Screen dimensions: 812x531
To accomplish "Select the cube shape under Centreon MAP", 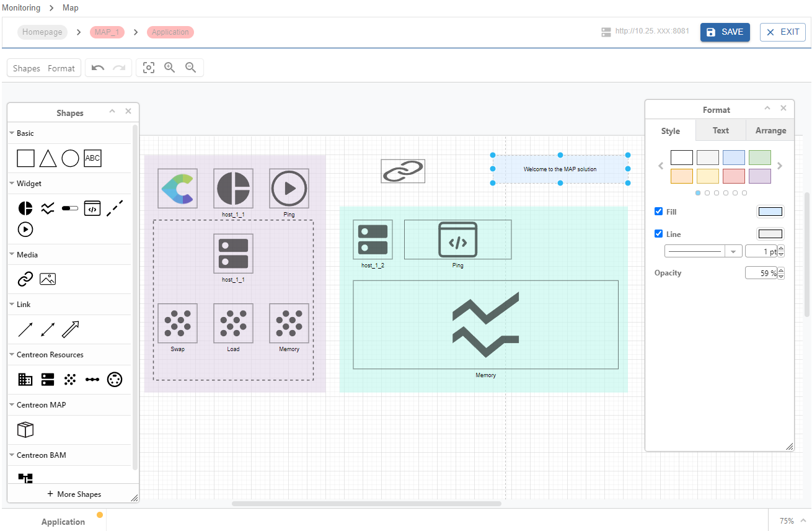I will 25,429.
